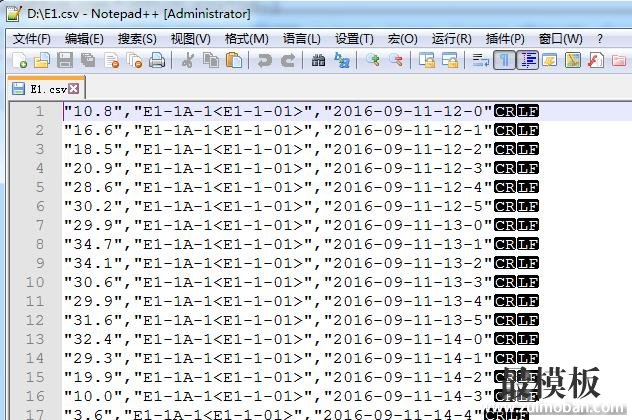Redo the action via toolbar

(x=288, y=60)
